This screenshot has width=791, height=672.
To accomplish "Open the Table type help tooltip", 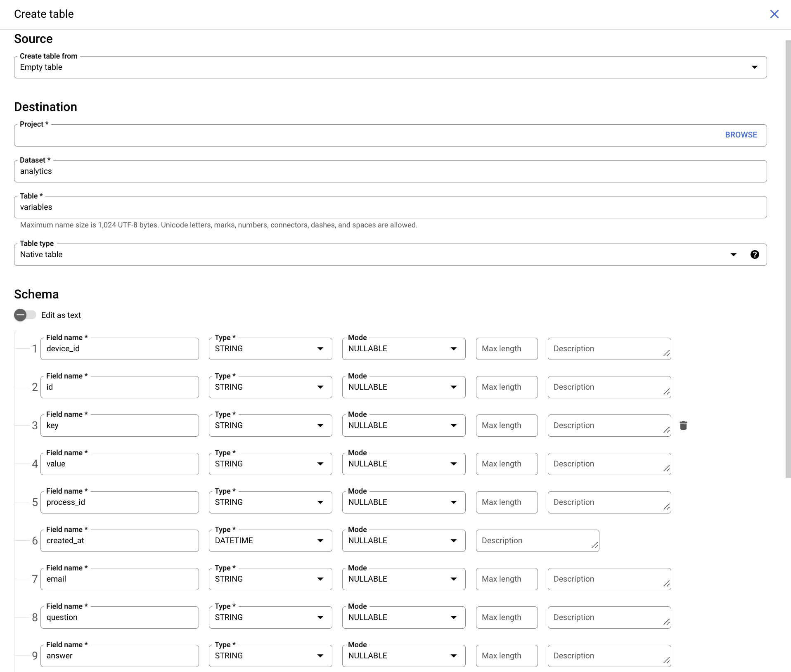I will 755,254.
